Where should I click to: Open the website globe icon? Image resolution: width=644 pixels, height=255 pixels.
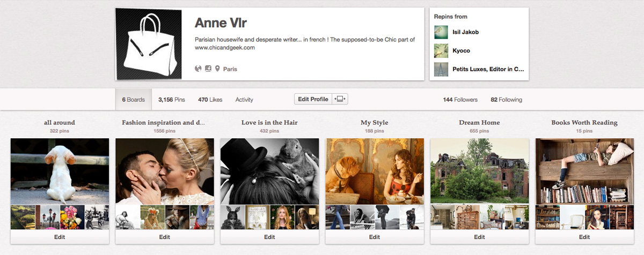click(198, 69)
